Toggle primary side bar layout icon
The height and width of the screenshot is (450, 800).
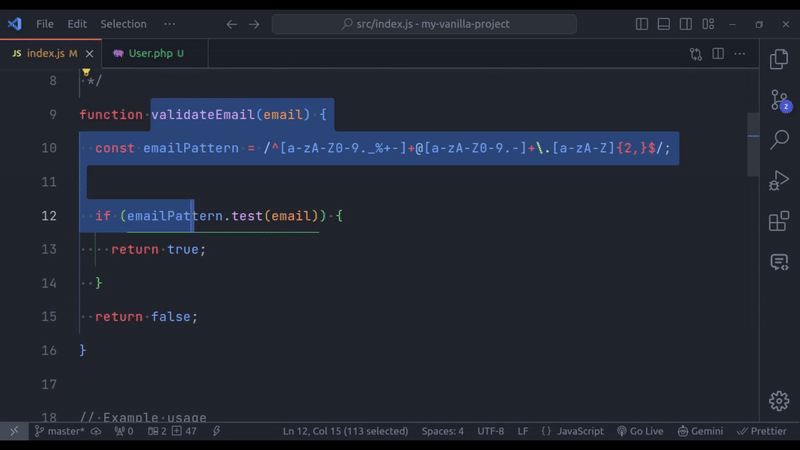click(x=642, y=24)
